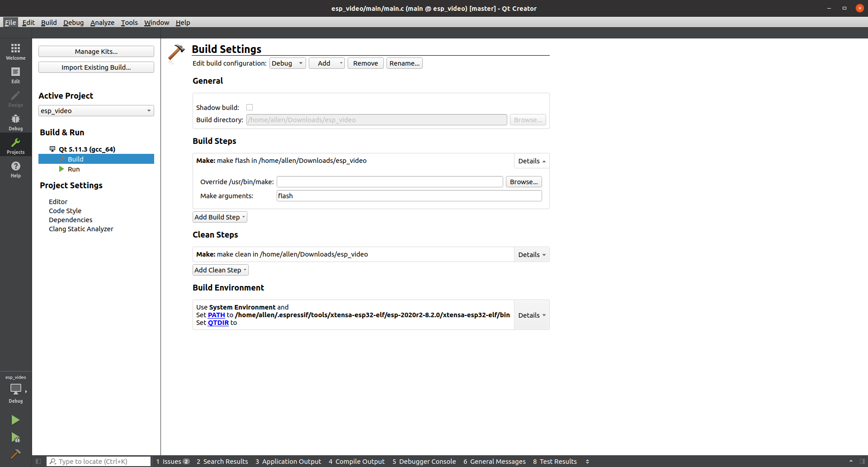The width and height of the screenshot is (868, 467).
Task: Switch to Edit mode
Action: point(15,75)
